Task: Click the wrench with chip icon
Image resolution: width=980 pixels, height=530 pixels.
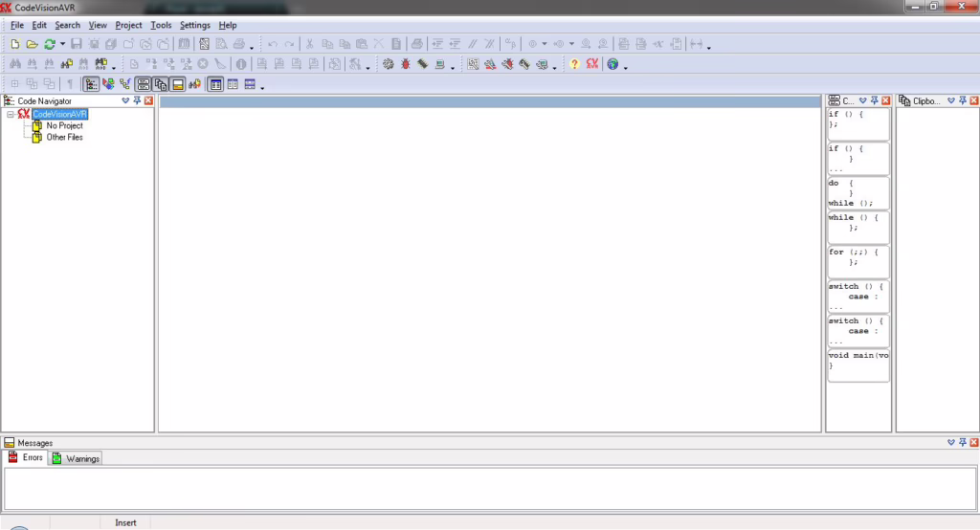Action: [x=524, y=64]
